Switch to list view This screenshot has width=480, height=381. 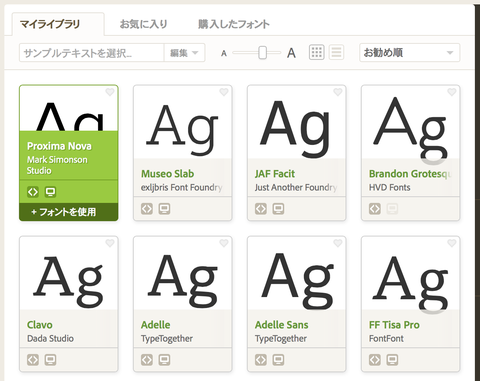click(336, 52)
